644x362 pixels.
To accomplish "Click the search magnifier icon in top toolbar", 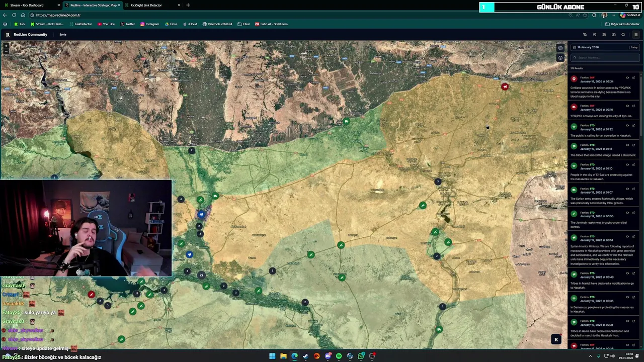I will tap(623, 35).
